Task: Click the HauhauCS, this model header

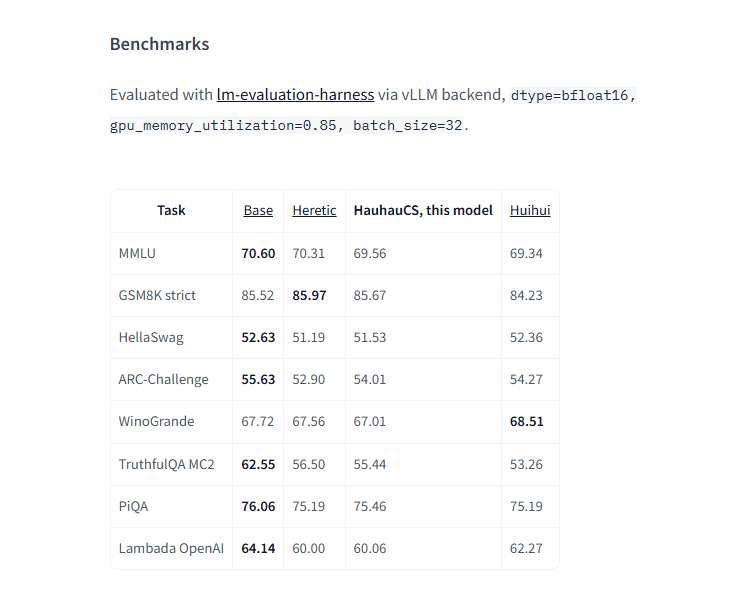Action: click(x=423, y=210)
